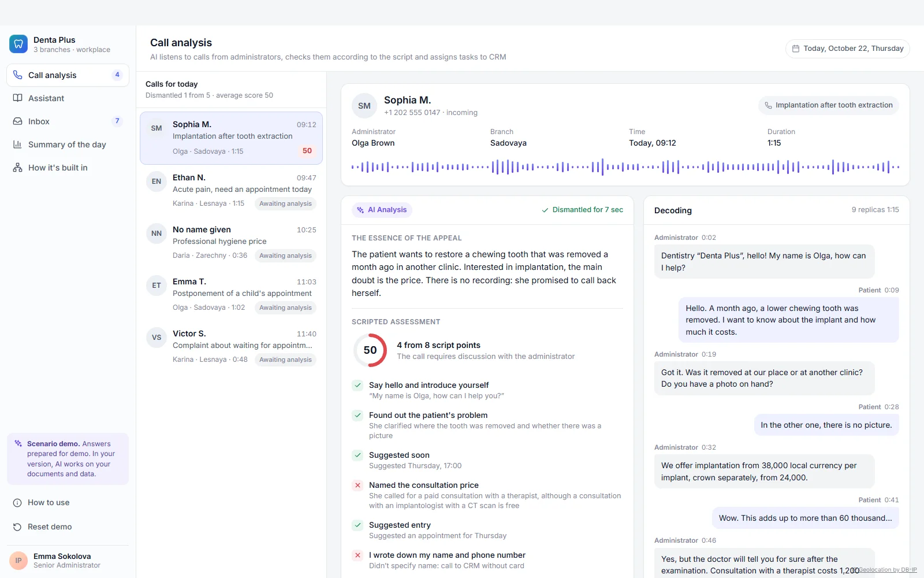
Task: Click the green check beside Found out the patient's problem
Action: click(357, 416)
